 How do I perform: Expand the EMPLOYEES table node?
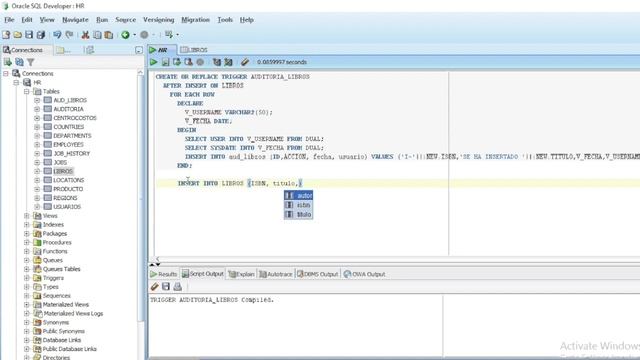click(x=37, y=144)
